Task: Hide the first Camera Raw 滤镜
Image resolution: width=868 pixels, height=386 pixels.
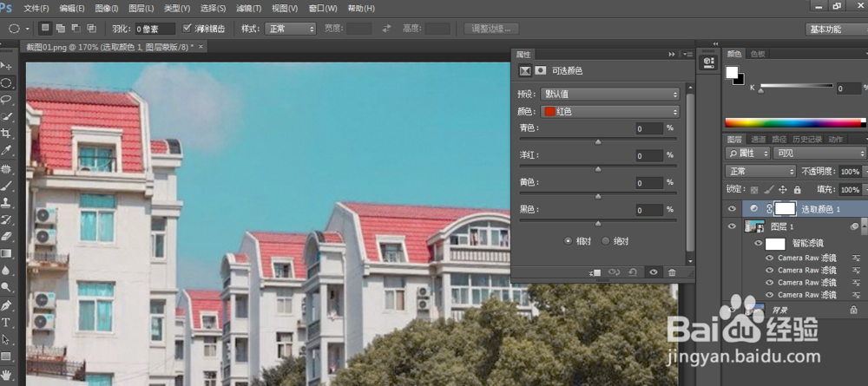Action: point(769,258)
